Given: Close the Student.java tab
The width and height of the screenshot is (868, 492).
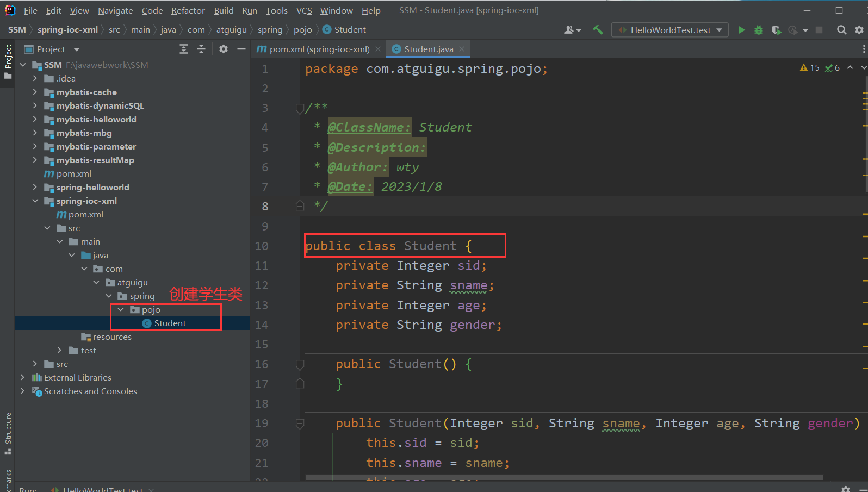Looking at the screenshot, I should pos(462,49).
